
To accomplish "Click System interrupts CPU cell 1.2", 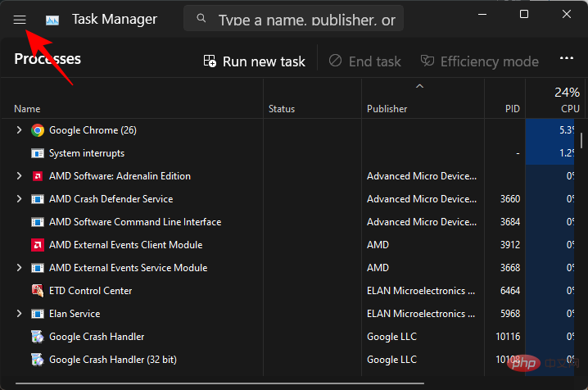I will pyautogui.click(x=550, y=153).
